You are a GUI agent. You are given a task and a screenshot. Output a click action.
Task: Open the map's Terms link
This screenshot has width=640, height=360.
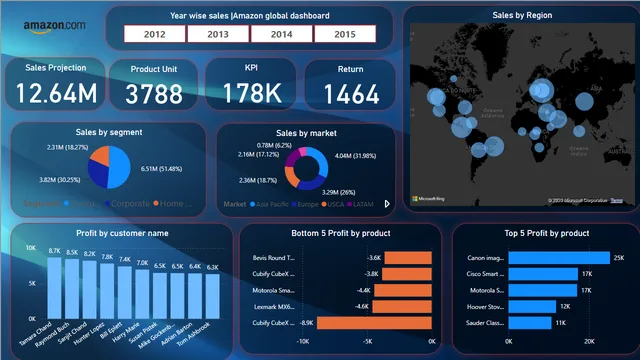click(617, 200)
